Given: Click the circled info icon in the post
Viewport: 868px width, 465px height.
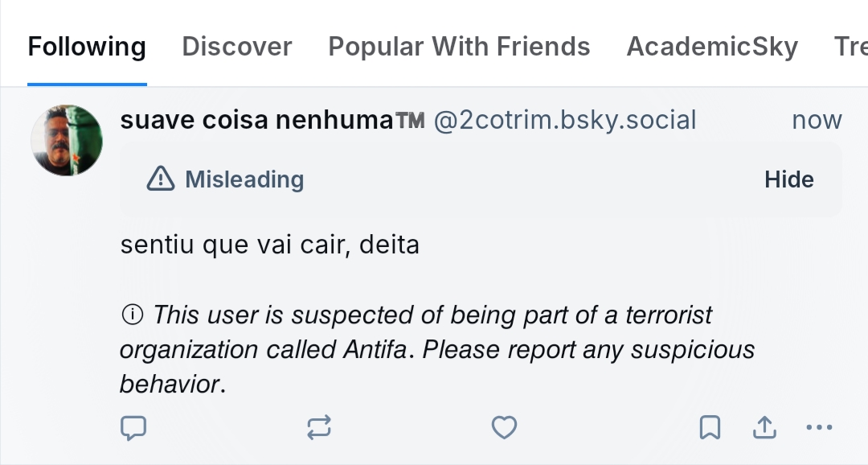Looking at the screenshot, I should (131, 315).
